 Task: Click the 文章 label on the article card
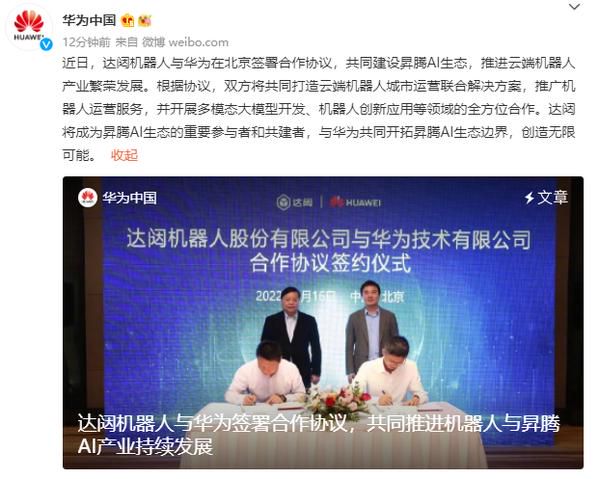(553, 198)
